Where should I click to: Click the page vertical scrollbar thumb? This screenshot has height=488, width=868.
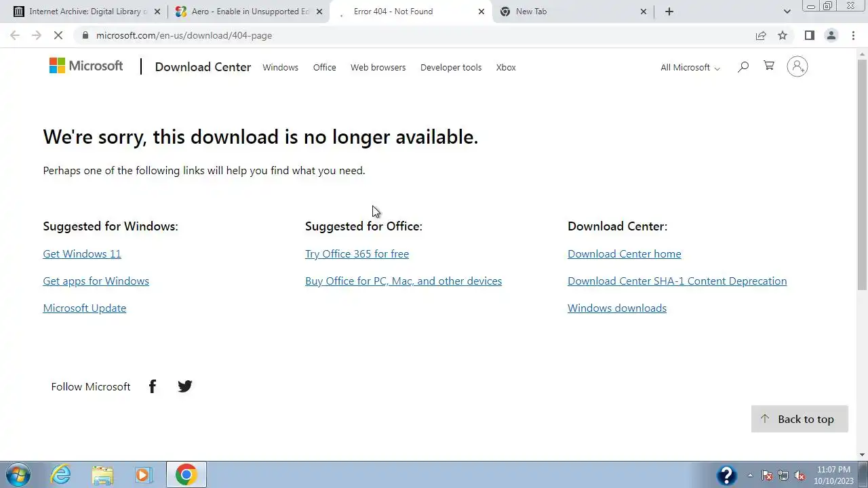point(863,174)
